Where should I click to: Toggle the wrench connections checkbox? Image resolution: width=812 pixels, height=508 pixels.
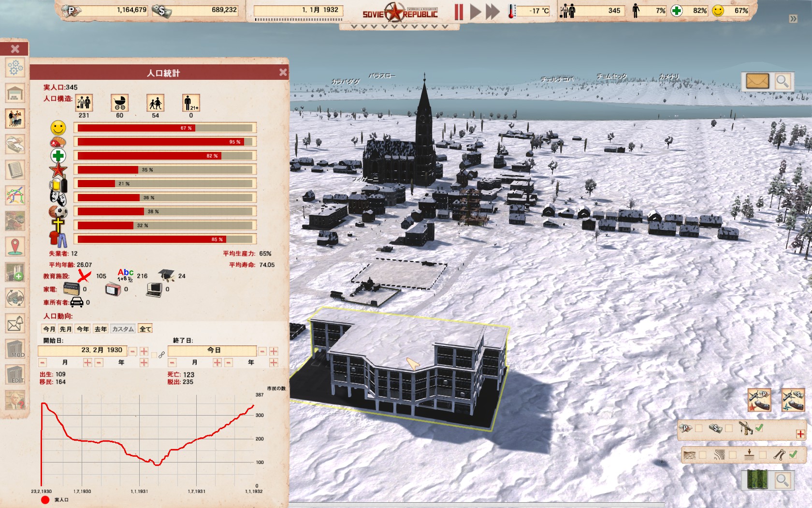pyautogui.click(x=793, y=454)
